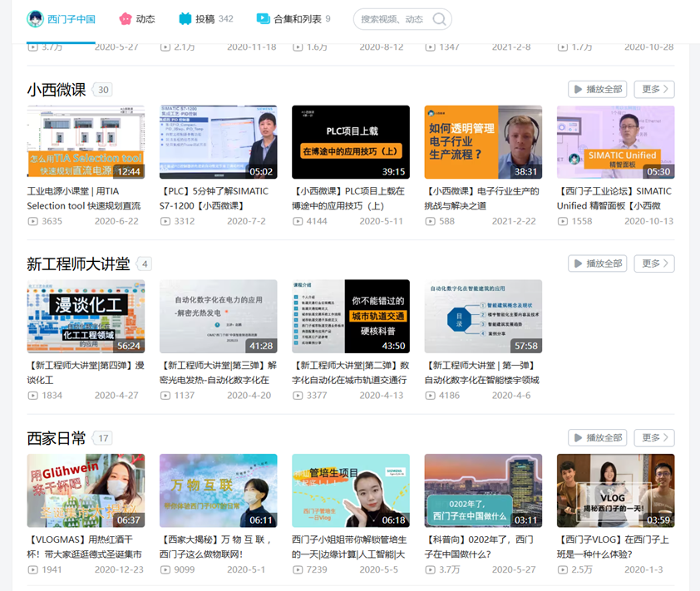
Task: Open title 【科普向】0202年了
Action: point(479,547)
